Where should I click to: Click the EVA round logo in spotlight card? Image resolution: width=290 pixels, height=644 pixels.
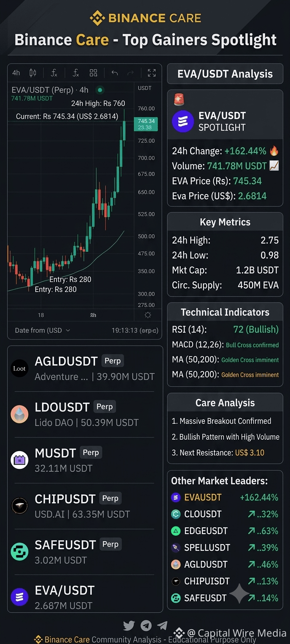(183, 122)
